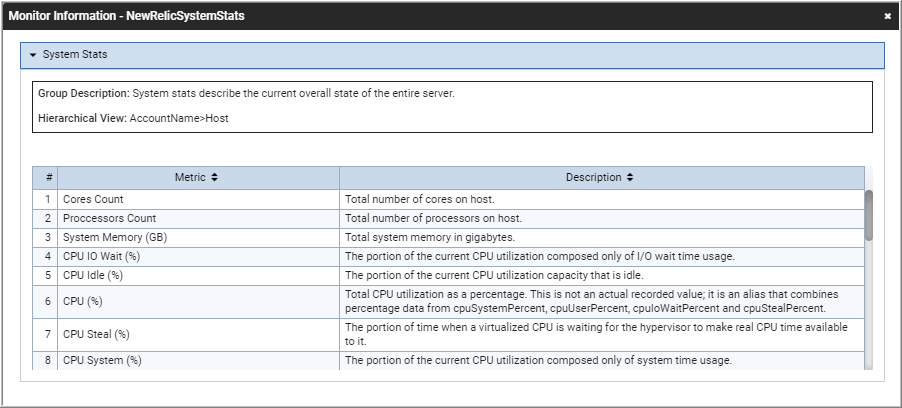Select the CPU (%) metric row
This screenshot has height=408, width=902.
point(448,302)
